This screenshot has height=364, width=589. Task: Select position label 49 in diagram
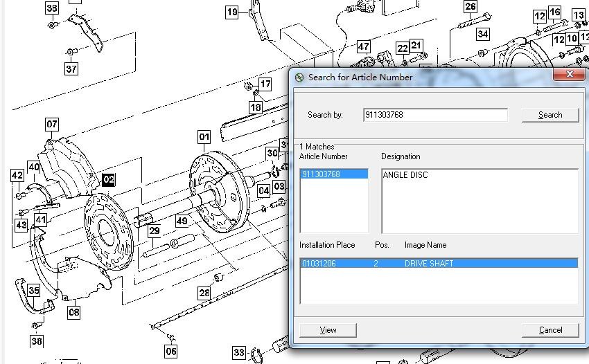(182, 221)
